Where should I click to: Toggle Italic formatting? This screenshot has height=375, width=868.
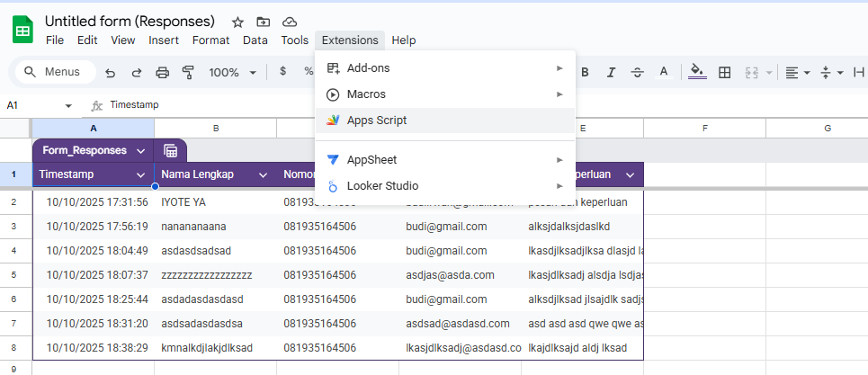(611, 73)
